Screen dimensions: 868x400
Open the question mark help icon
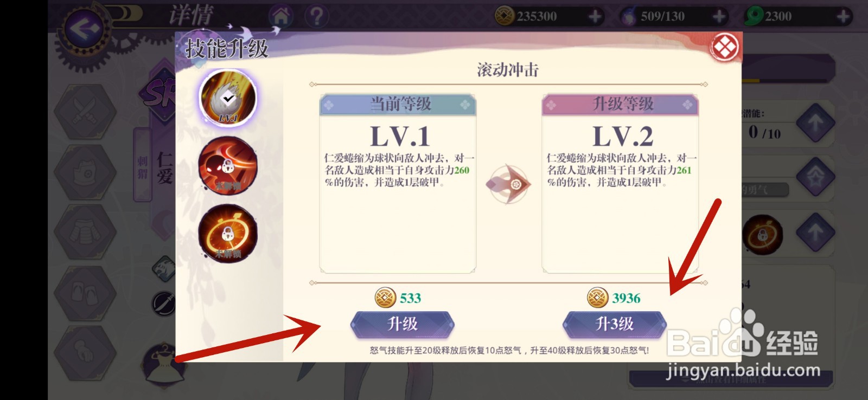click(x=317, y=16)
